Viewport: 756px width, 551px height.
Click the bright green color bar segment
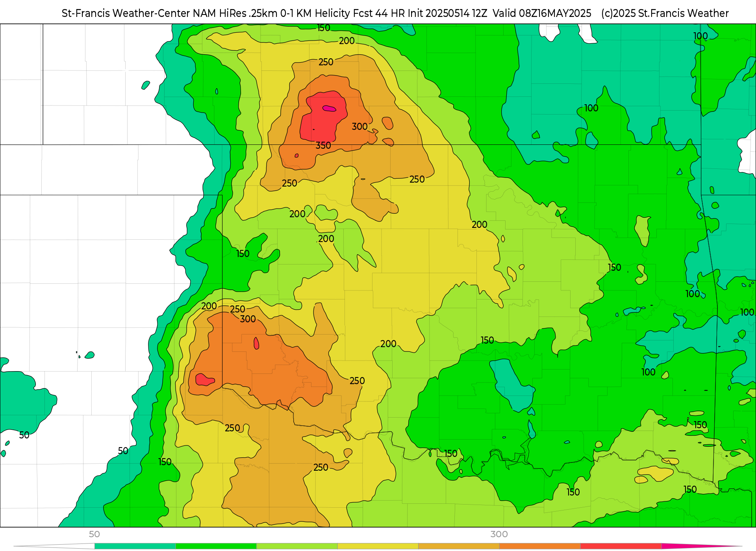(x=216, y=546)
